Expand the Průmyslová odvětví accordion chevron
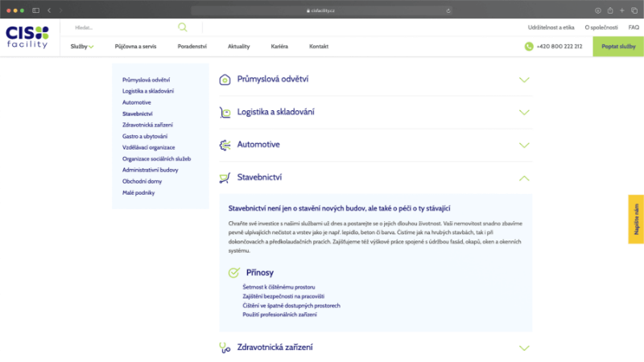 [x=524, y=80]
